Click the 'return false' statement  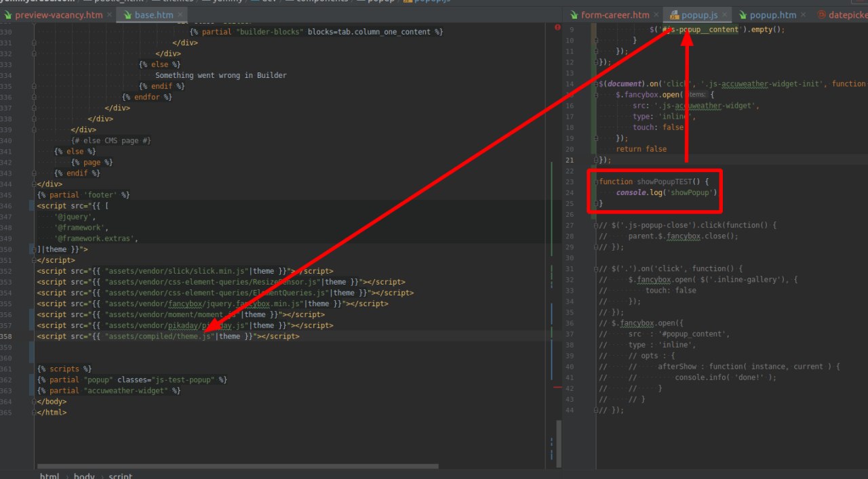tap(641, 149)
